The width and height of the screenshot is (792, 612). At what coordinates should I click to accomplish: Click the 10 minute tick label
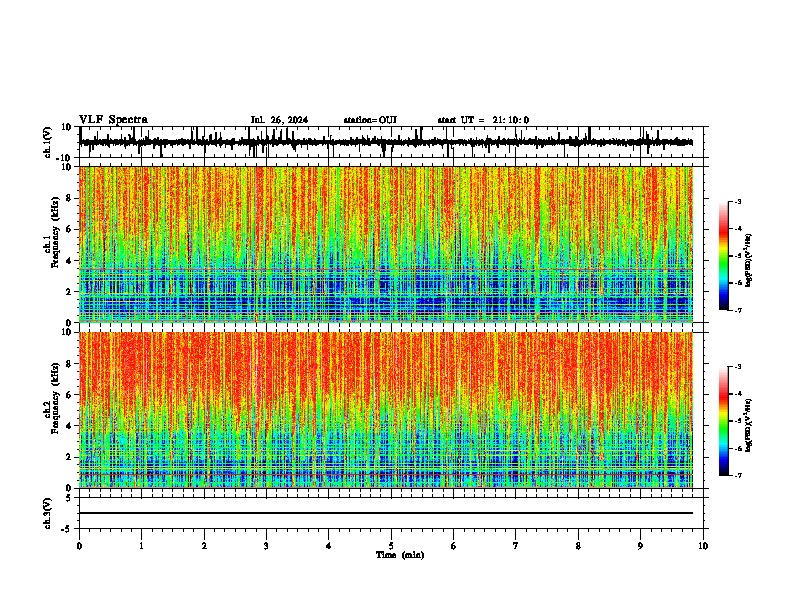click(703, 546)
